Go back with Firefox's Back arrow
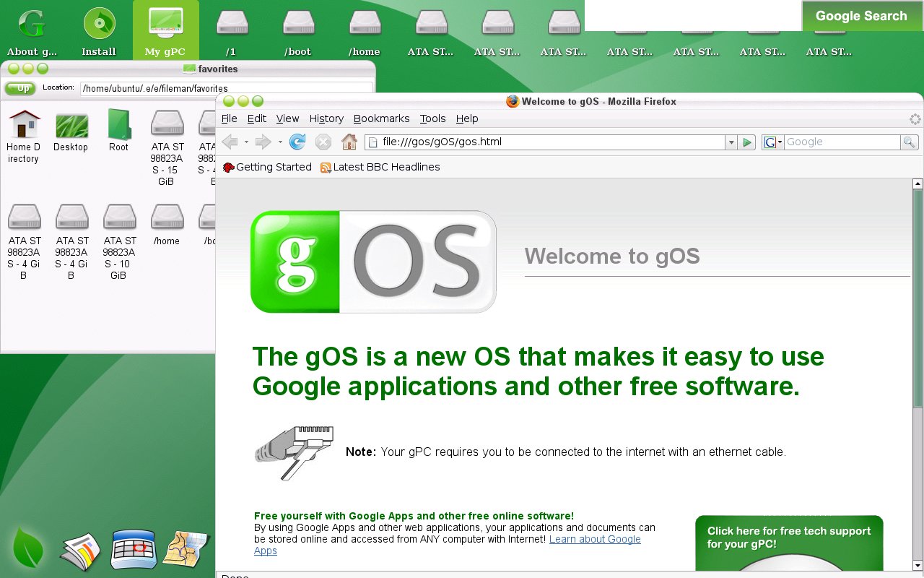Viewport: 924px width, 578px height. (x=230, y=142)
